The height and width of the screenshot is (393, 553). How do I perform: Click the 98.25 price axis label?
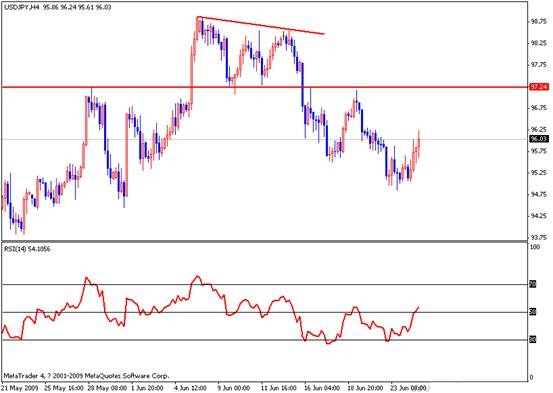[539, 43]
